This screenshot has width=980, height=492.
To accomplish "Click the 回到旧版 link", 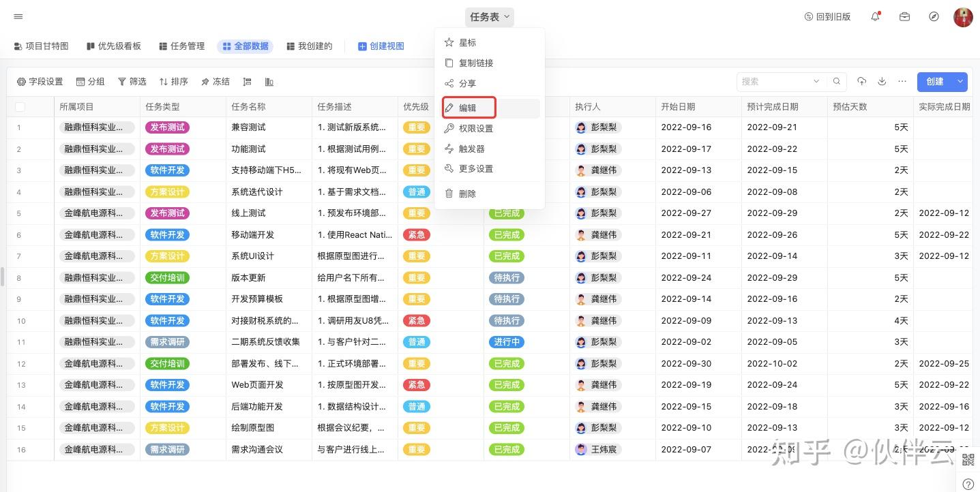I will [828, 17].
